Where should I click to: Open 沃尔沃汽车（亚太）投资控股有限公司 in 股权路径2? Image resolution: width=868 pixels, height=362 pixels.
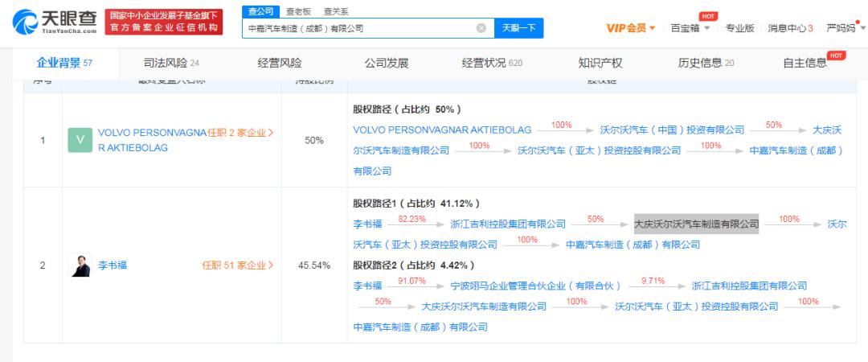click(696, 306)
